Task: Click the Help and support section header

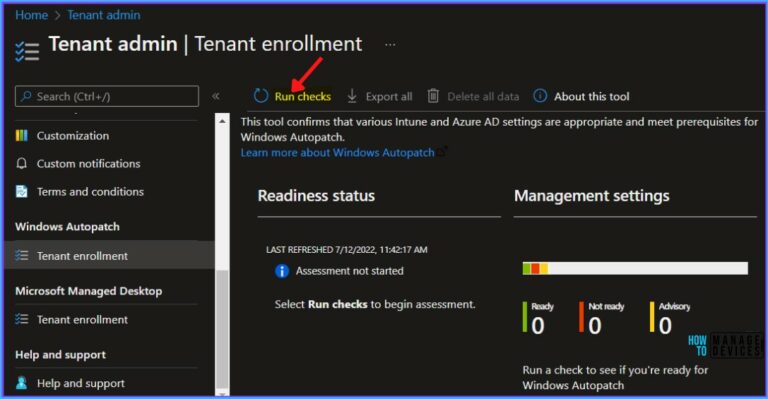Action: coord(60,354)
